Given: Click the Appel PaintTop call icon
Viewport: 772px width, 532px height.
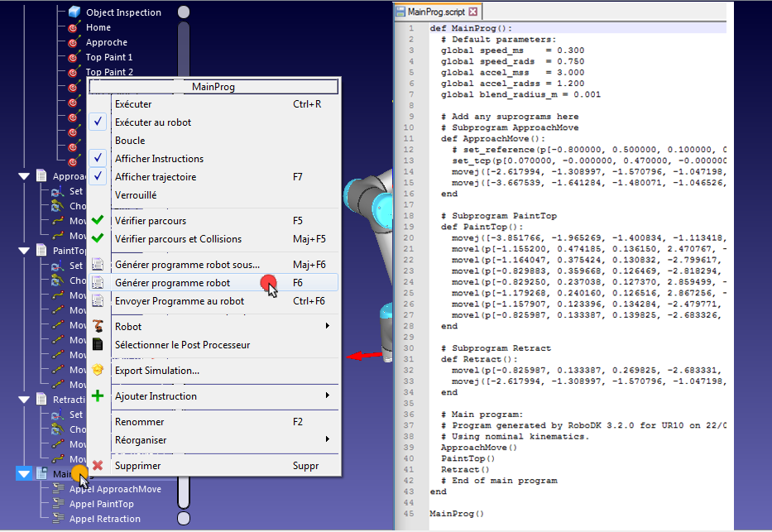Looking at the screenshot, I should (59, 504).
